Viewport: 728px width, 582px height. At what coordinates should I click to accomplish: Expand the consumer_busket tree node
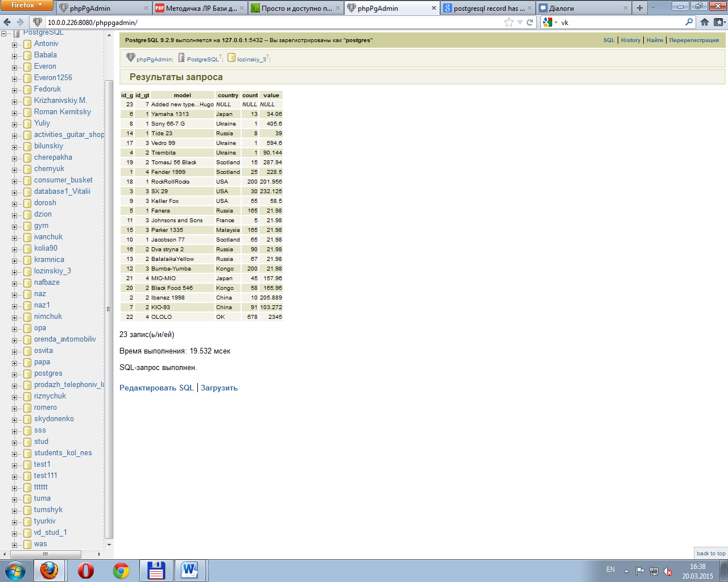[x=14, y=181]
